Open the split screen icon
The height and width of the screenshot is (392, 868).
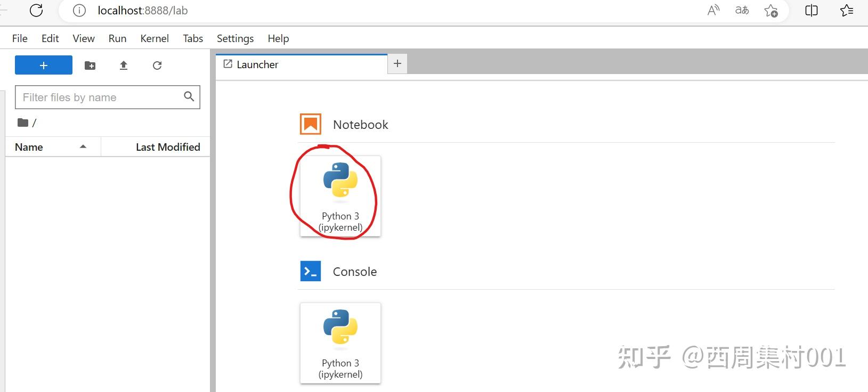(811, 10)
